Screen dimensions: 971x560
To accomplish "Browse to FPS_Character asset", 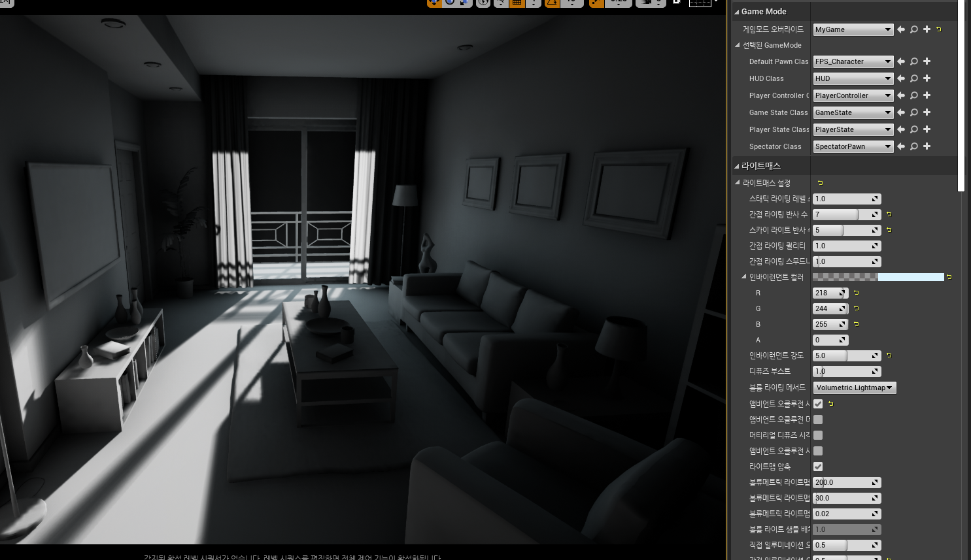I will coord(914,61).
